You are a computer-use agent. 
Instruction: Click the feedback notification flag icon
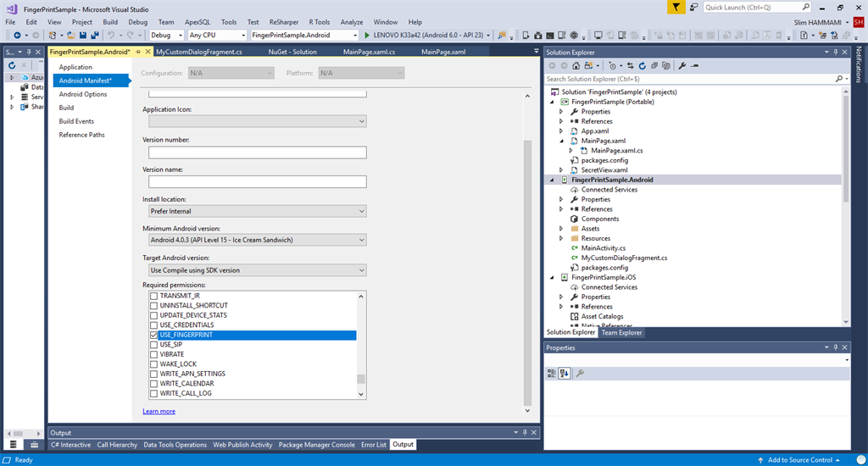[675, 7]
